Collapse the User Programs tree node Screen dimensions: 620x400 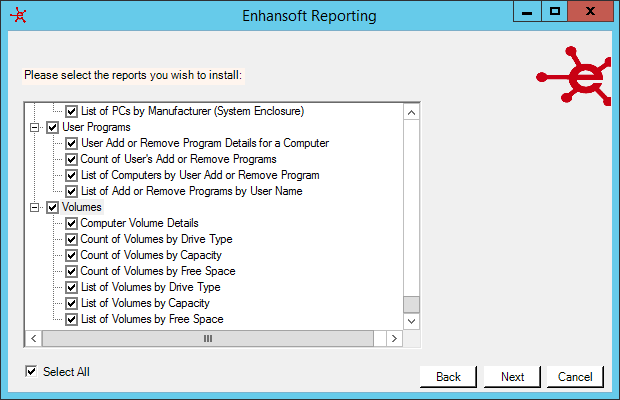pyautogui.click(x=35, y=127)
